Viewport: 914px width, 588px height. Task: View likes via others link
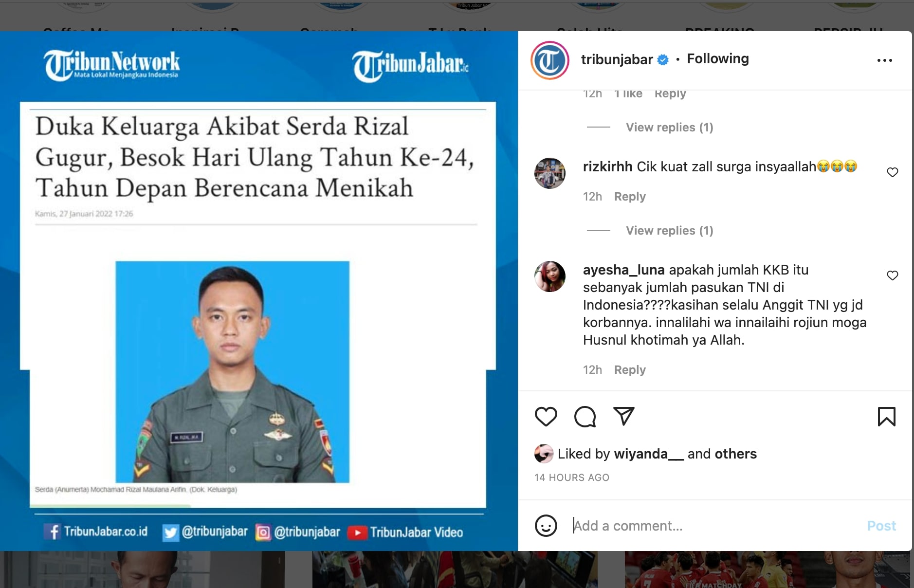(735, 454)
